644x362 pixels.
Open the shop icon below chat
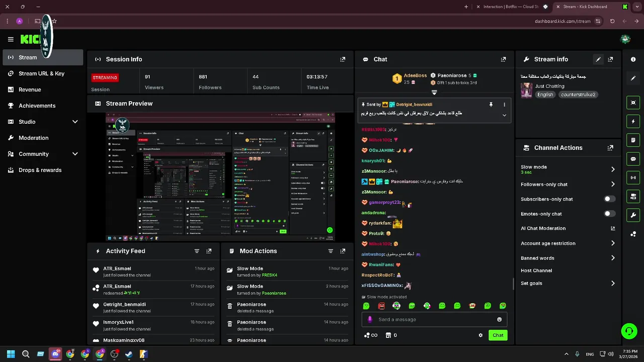[388, 335]
